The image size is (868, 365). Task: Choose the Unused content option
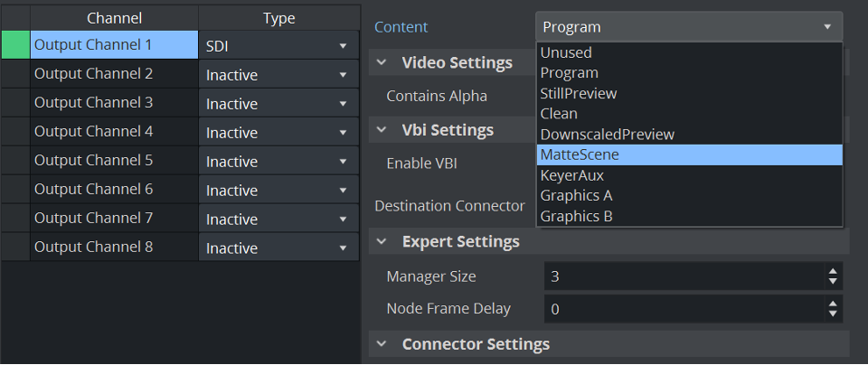566,52
